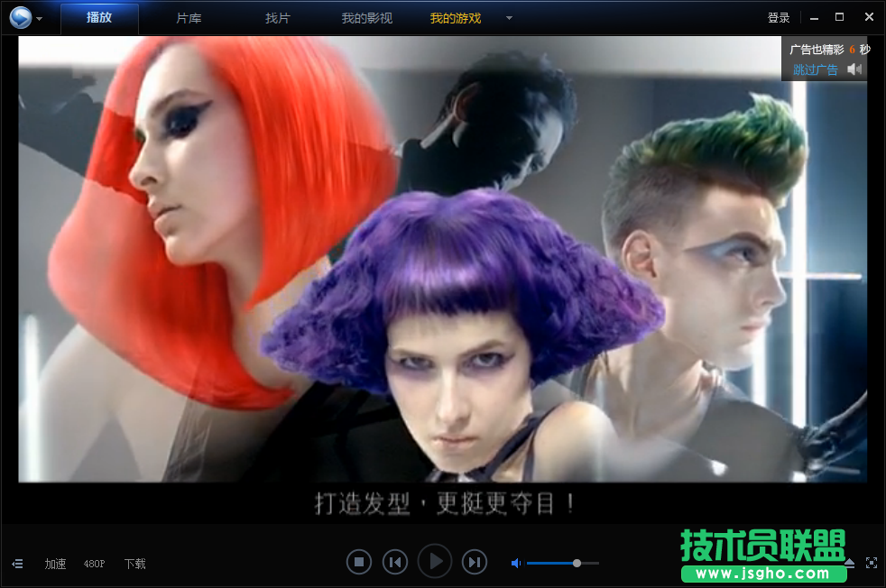The height and width of the screenshot is (588, 886).
Task: Minimize the player window
Action: click(x=814, y=18)
